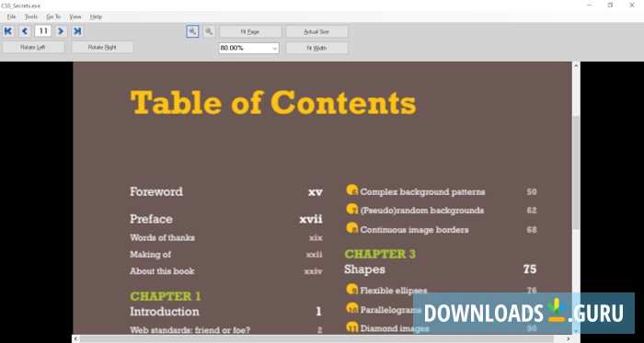Click the 'CHAPTER 1' heading
This screenshot has height=343, width=644.
(x=165, y=296)
